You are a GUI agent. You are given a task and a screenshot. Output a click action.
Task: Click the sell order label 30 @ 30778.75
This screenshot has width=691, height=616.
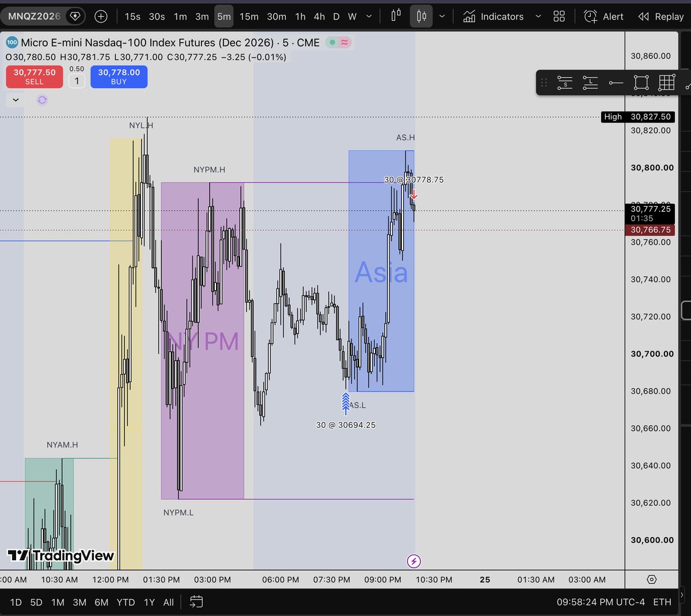point(414,180)
